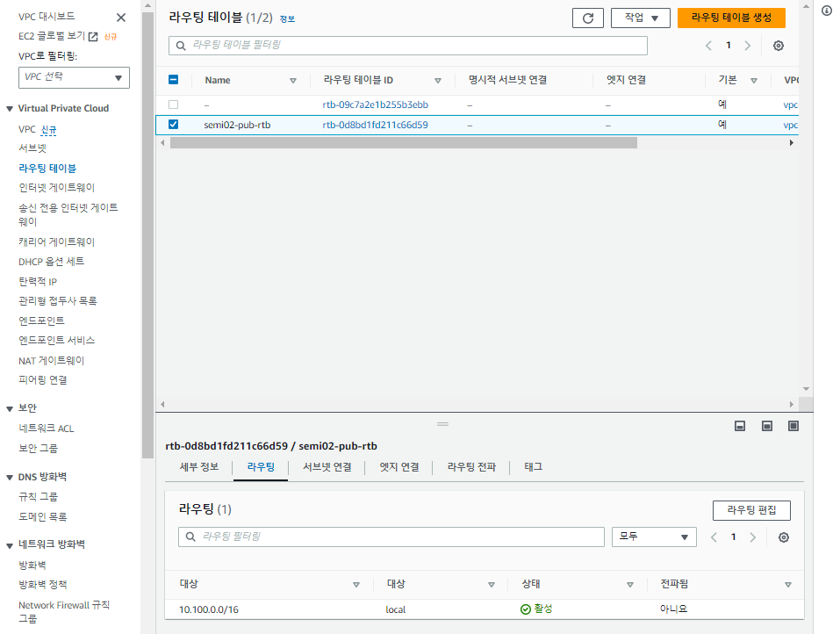The height and width of the screenshot is (634, 840).
Task: Close the VPC sidebar navigation
Action: coord(121,18)
